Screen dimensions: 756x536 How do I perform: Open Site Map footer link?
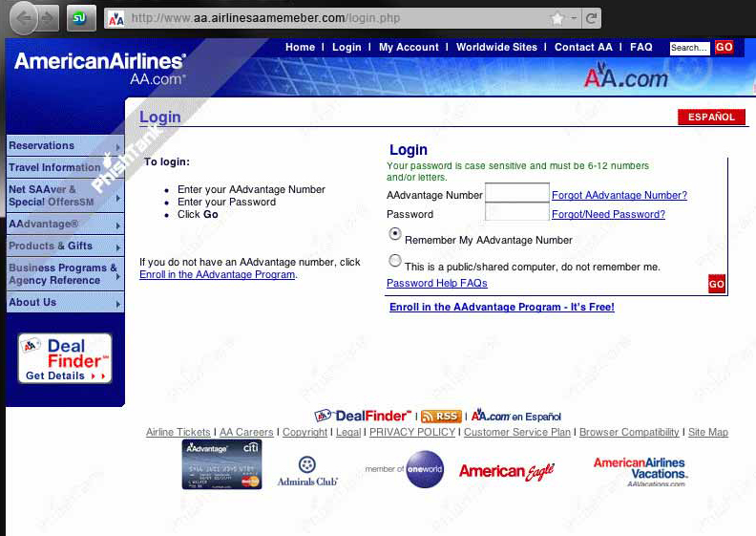point(708,432)
